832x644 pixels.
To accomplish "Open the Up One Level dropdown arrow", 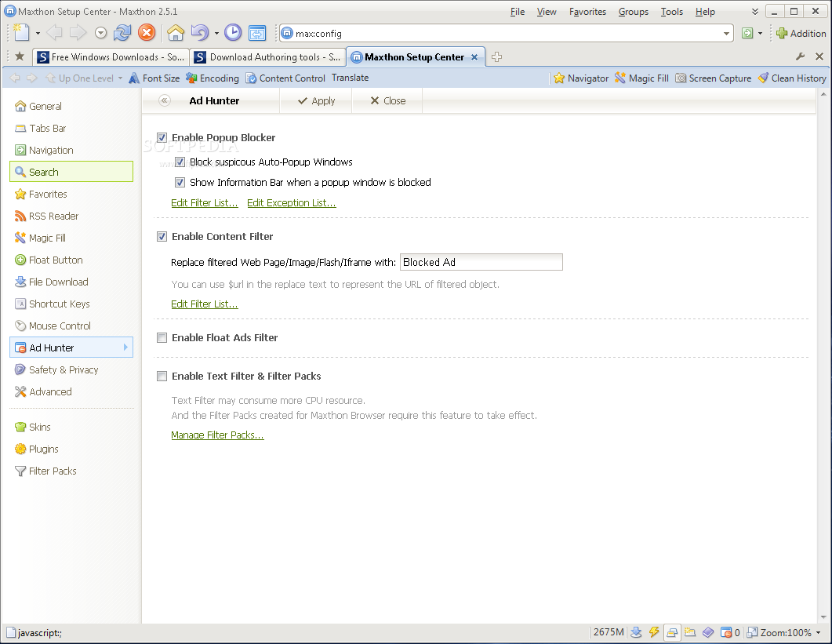I will tap(121, 78).
